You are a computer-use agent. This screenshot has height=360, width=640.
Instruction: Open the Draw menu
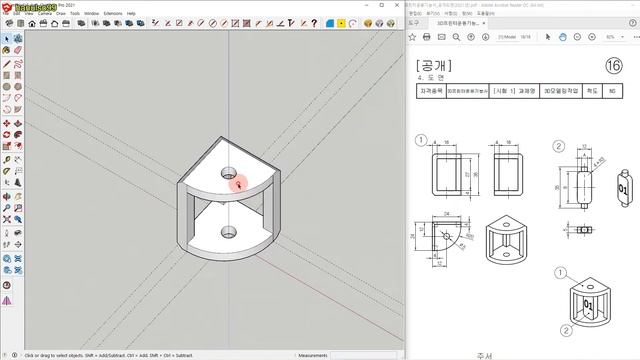[61, 13]
